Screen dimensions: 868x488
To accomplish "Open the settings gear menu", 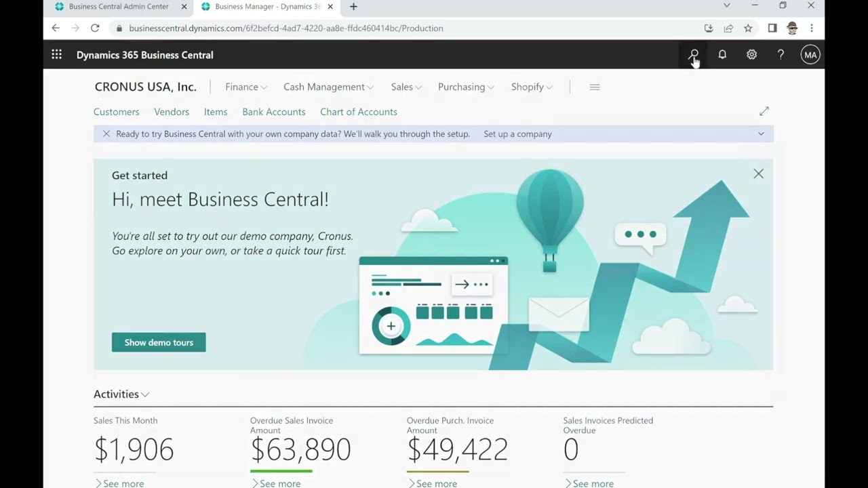I will pyautogui.click(x=751, y=55).
